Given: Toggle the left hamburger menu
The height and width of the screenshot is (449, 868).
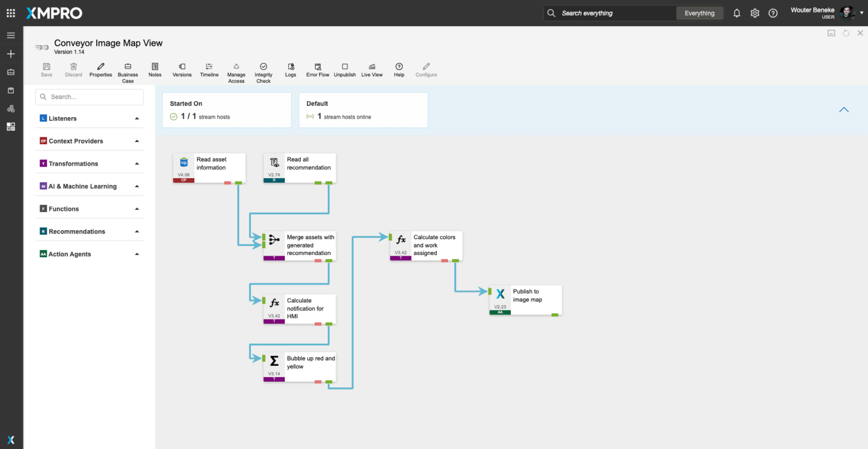Looking at the screenshot, I should [x=11, y=35].
